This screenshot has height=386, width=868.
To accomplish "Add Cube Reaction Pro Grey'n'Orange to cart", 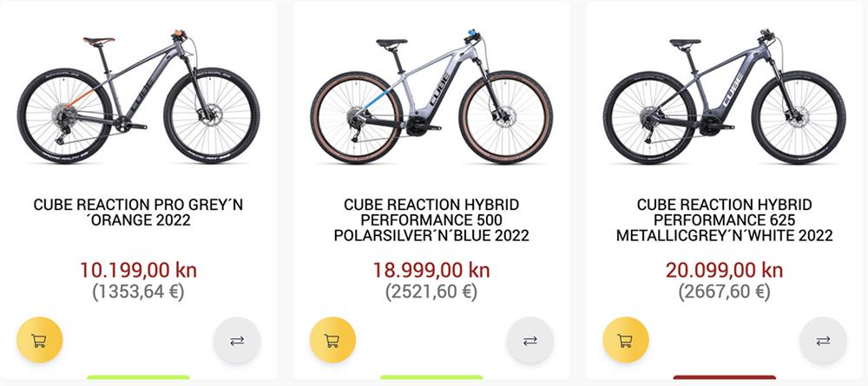I will [39, 340].
